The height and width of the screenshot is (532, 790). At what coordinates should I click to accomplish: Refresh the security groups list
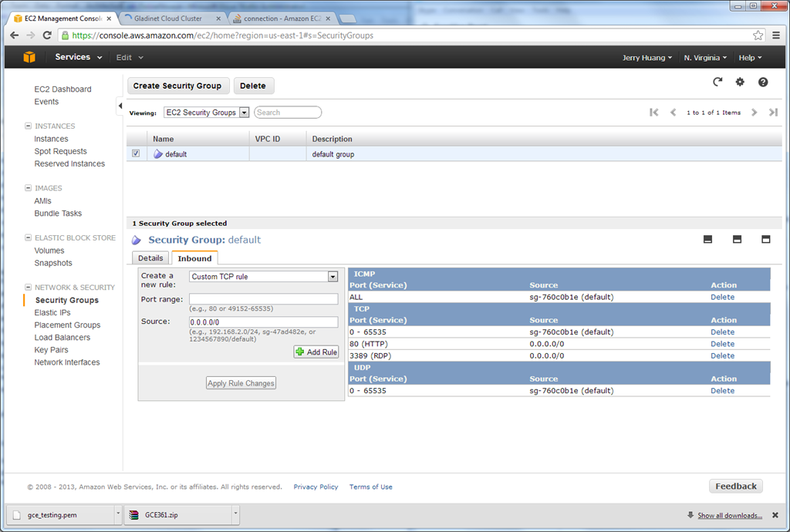(x=717, y=82)
